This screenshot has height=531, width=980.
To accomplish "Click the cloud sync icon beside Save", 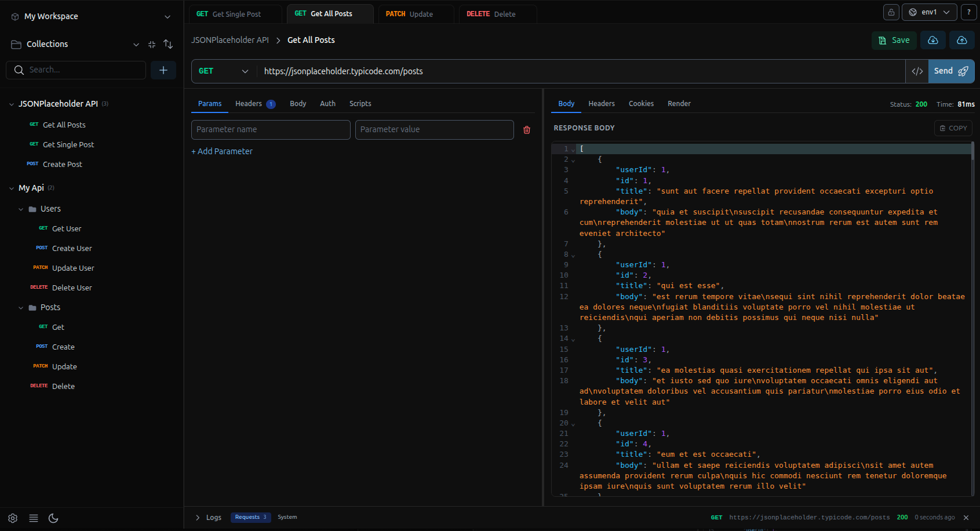I will tap(932, 40).
